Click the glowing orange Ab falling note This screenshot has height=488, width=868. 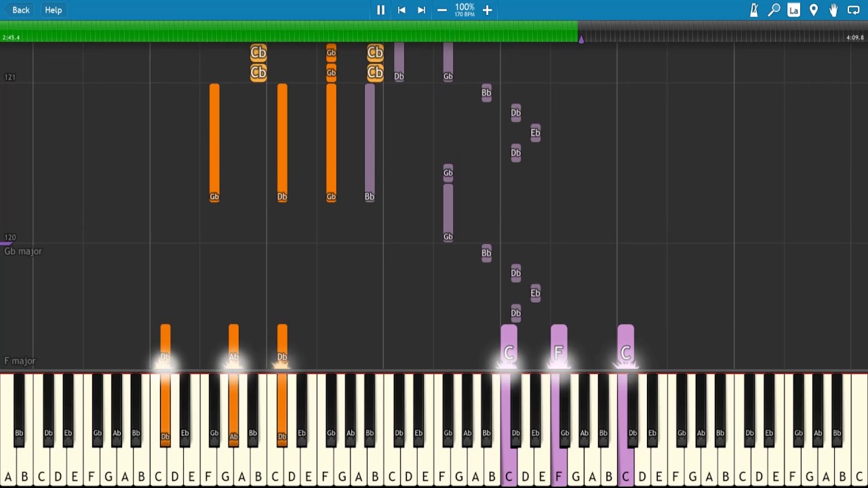(233, 346)
